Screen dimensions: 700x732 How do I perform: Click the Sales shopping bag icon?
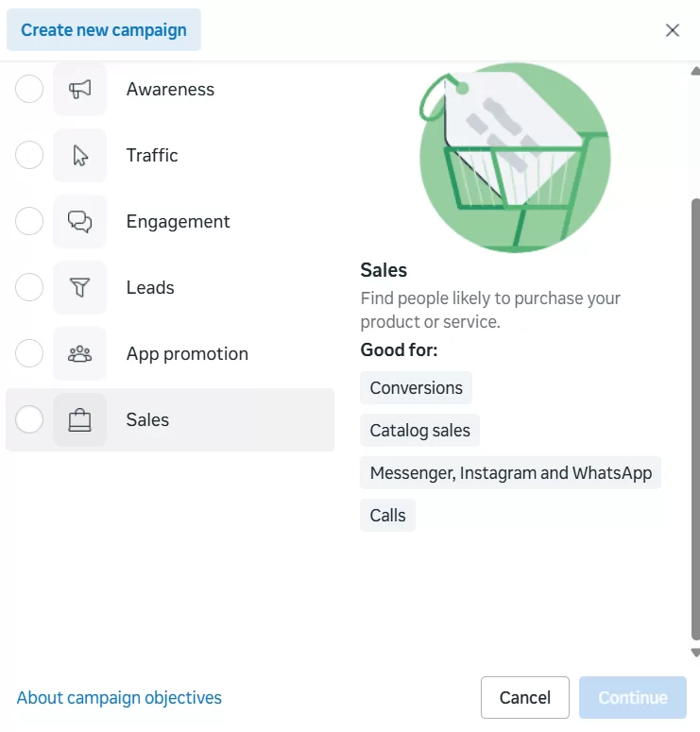pyautogui.click(x=80, y=420)
